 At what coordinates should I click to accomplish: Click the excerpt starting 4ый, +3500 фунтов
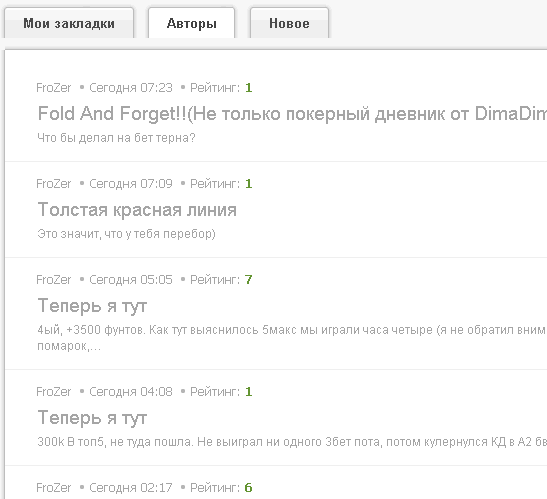click(292, 338)
